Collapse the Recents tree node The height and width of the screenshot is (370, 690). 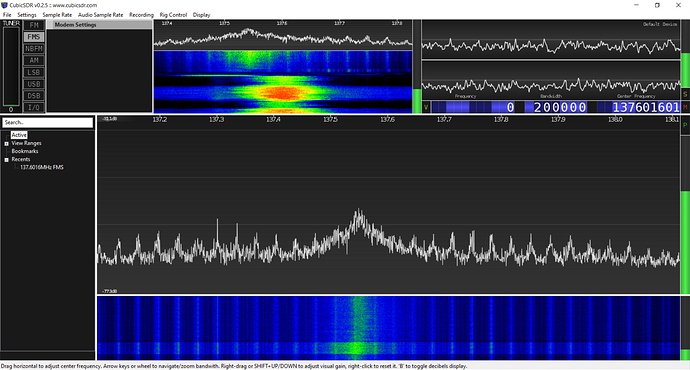tap(7, 160)
